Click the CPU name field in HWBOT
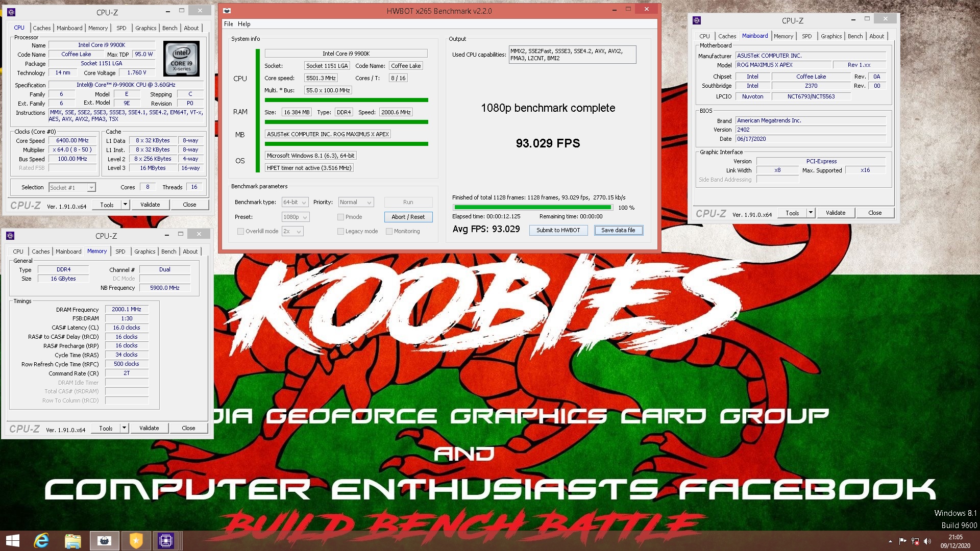980x551 pixels. 346,54
